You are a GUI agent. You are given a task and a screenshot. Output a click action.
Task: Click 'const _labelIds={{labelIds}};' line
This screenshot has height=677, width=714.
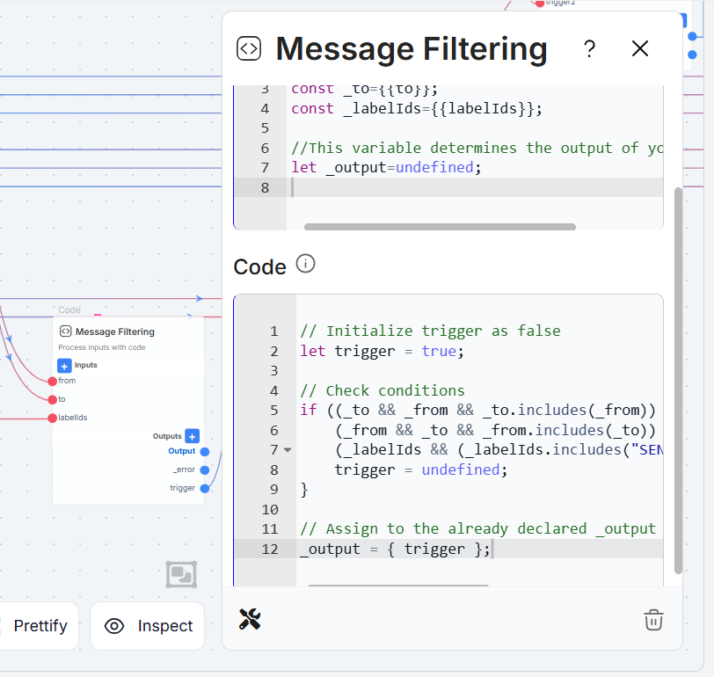pos(416,108)
